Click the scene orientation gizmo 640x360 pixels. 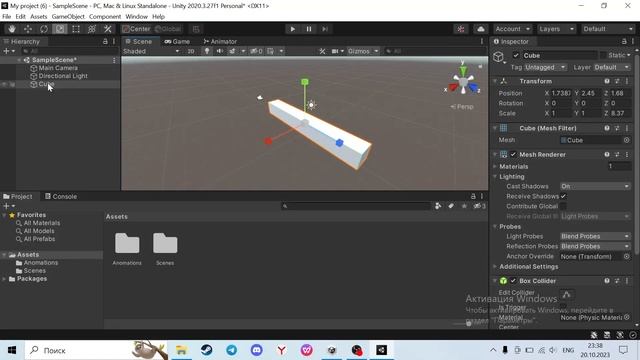tap(463, 83)
